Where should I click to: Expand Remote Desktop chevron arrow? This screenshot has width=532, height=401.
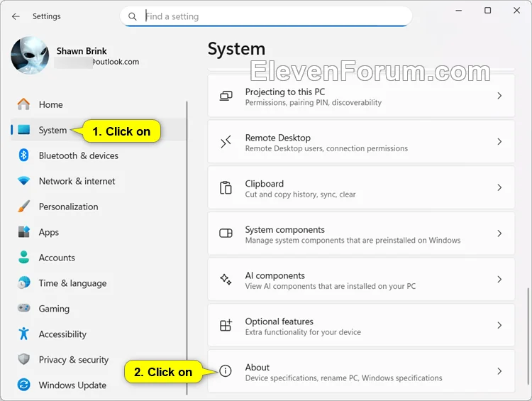499,141
